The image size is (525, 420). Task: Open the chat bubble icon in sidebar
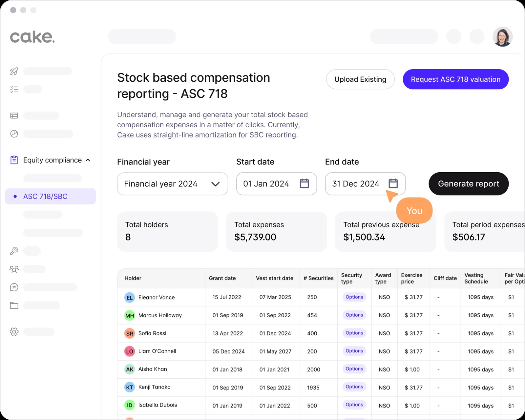14,287
